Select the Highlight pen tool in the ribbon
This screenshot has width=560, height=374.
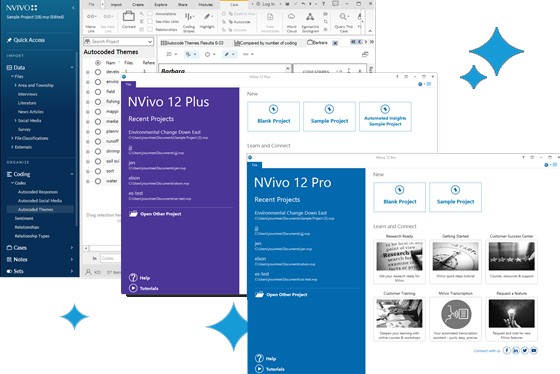[207, 17]
